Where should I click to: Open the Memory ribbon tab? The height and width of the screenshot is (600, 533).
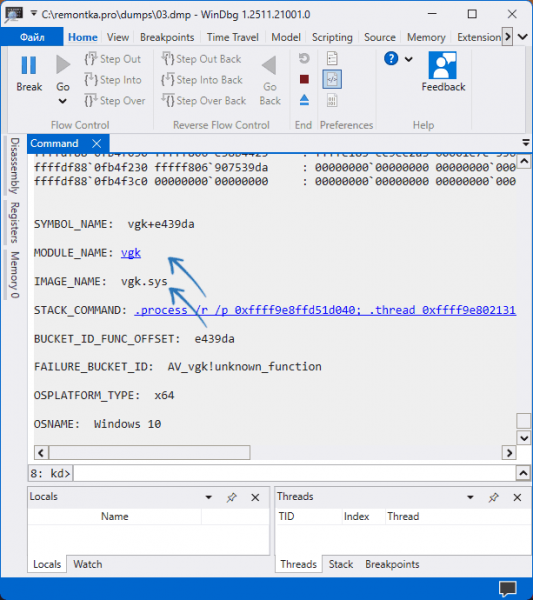click(426, 37)
